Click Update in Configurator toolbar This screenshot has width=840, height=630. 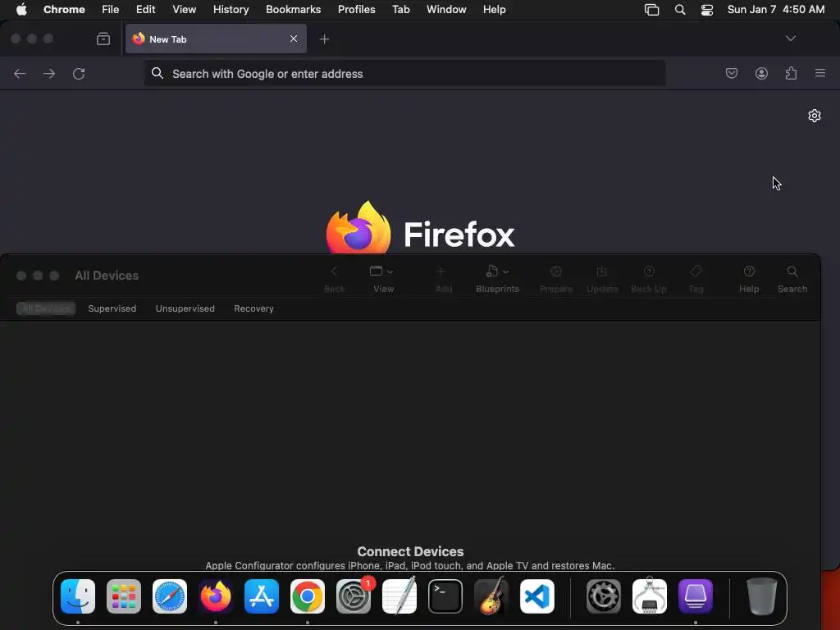pos(602,279)
